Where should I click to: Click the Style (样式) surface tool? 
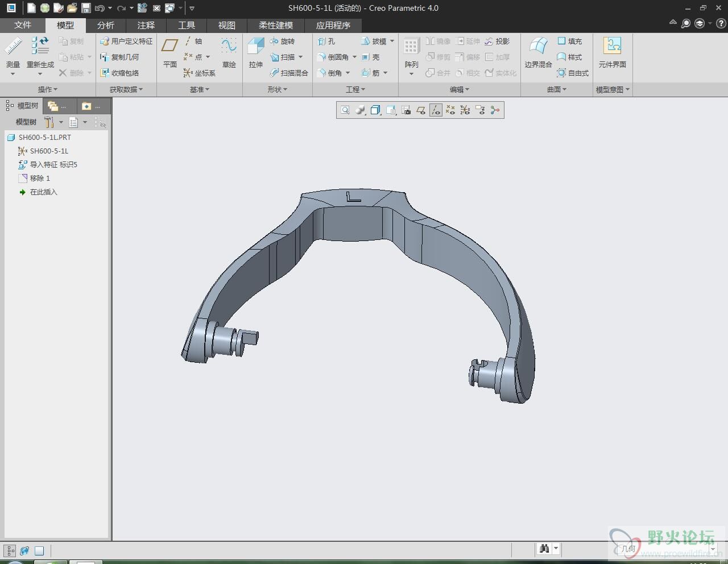pyautogui.click(x=569, y=57)
